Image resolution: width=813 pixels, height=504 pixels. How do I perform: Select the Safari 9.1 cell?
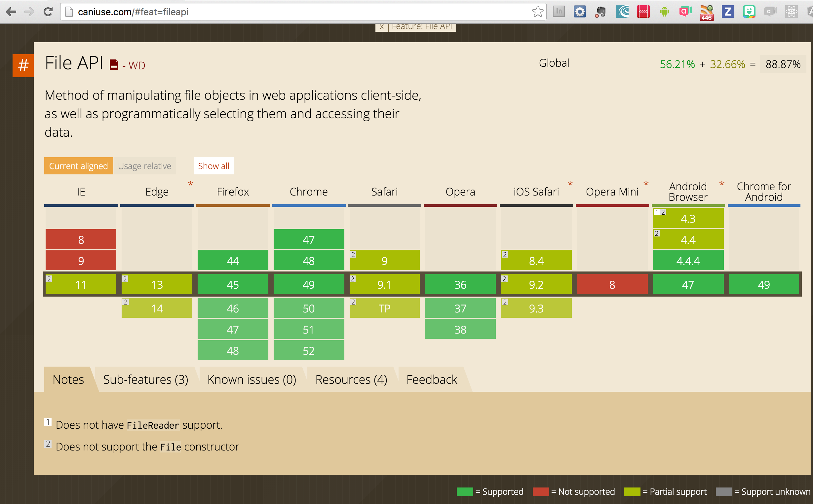coord(384,284)
